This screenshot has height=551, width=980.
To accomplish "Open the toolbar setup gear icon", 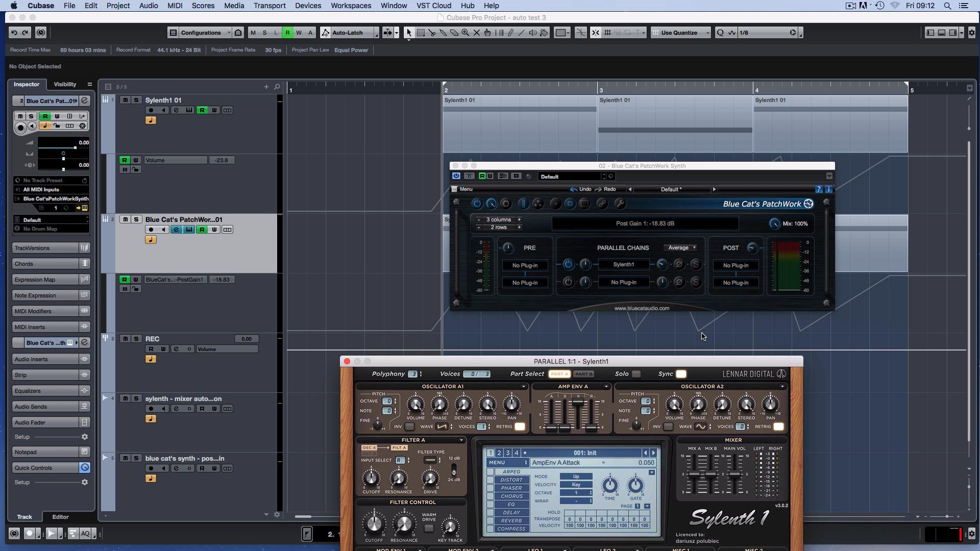I will tap(971, 33).
